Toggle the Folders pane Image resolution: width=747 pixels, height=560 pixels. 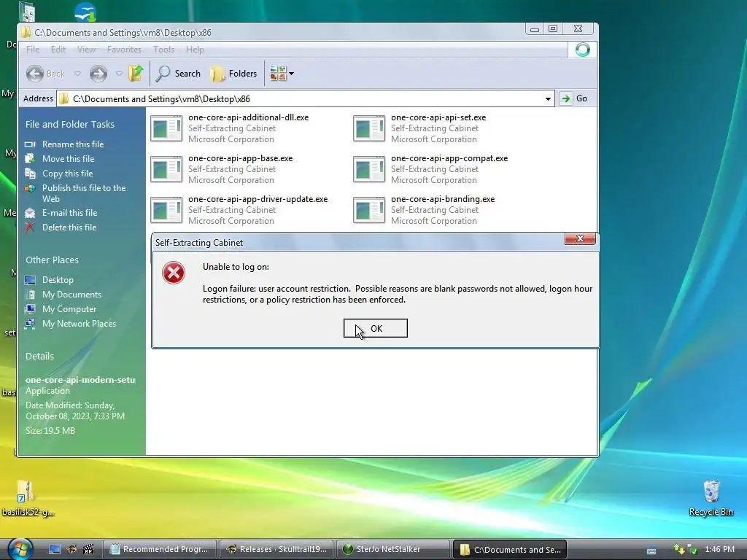coord(233,74)
